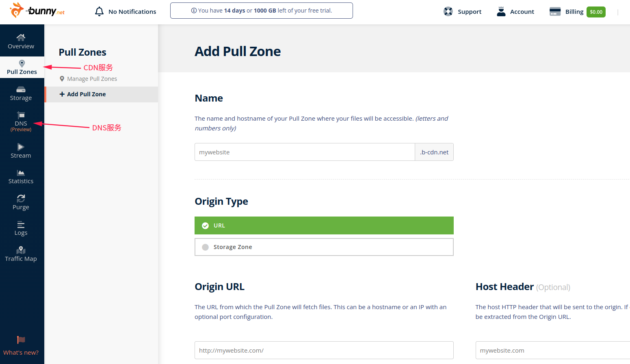Open DNS Preview section
Image resolution: width=630 pixels, height=364 pixels.
(x=21, y=121)
